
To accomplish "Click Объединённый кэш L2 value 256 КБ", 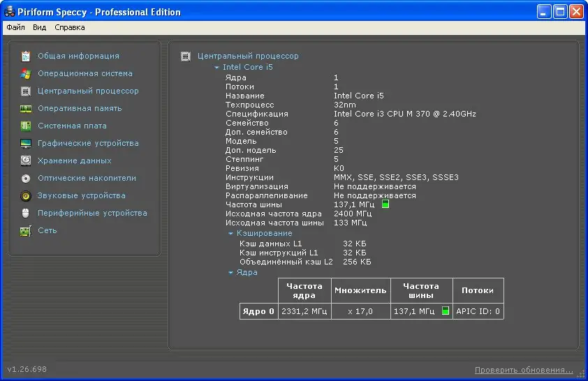I will pos(357,262).
